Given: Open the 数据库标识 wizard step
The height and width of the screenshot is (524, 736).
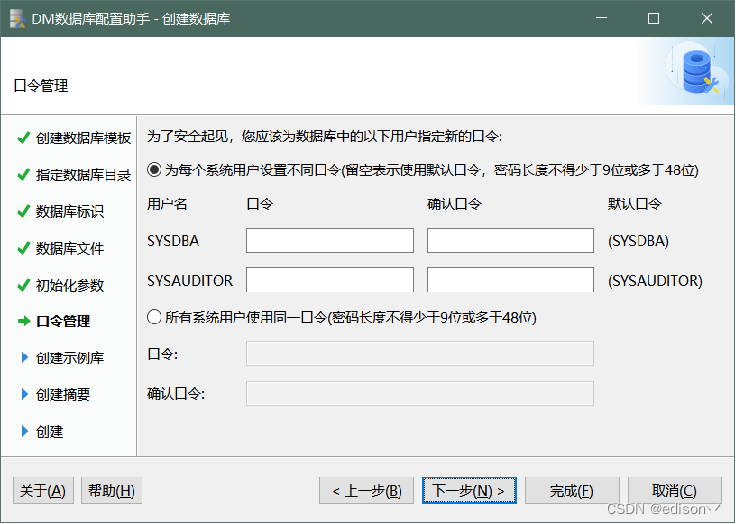Looking at the screenshot, I should [x=69, y=211].
